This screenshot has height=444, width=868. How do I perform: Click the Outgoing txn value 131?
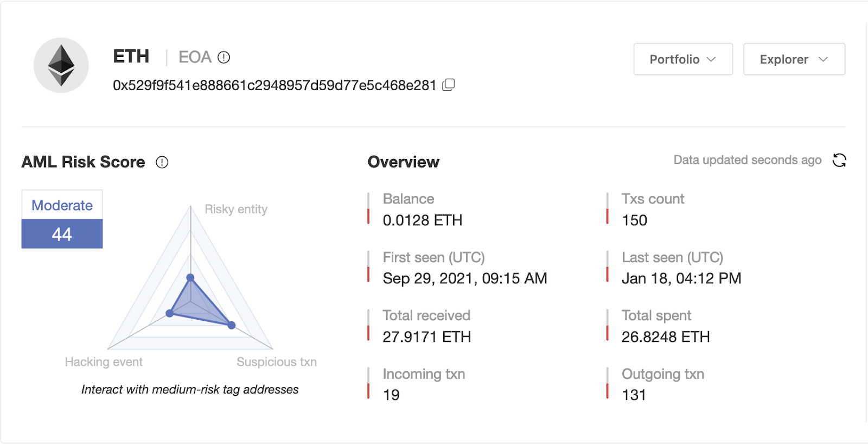pos(634,395)
